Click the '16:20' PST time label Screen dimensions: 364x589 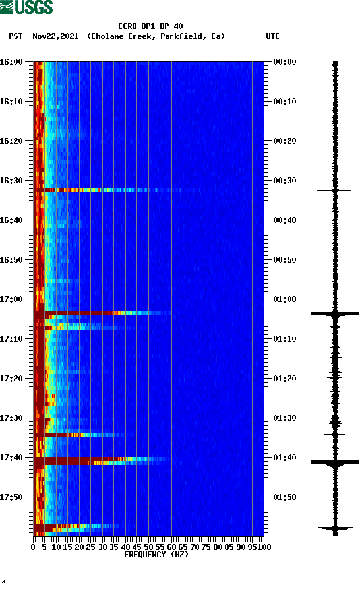point(12,141)
